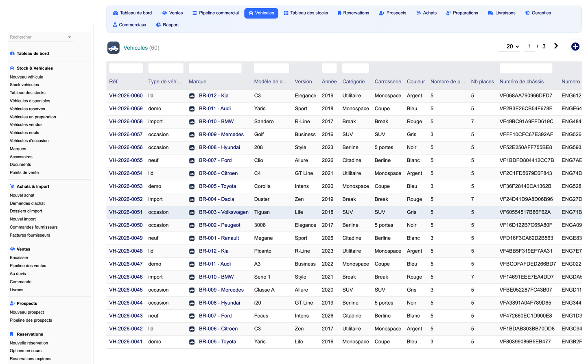Click the Vehicules car icon beside title
The width and height of the screenshot is (588, 364).
pyautogui.click(x=113, y=48)
